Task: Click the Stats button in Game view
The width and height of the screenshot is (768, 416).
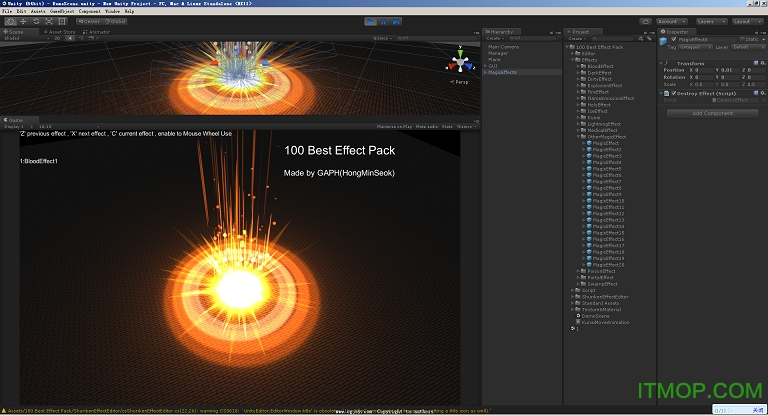Action: [447, 126]
